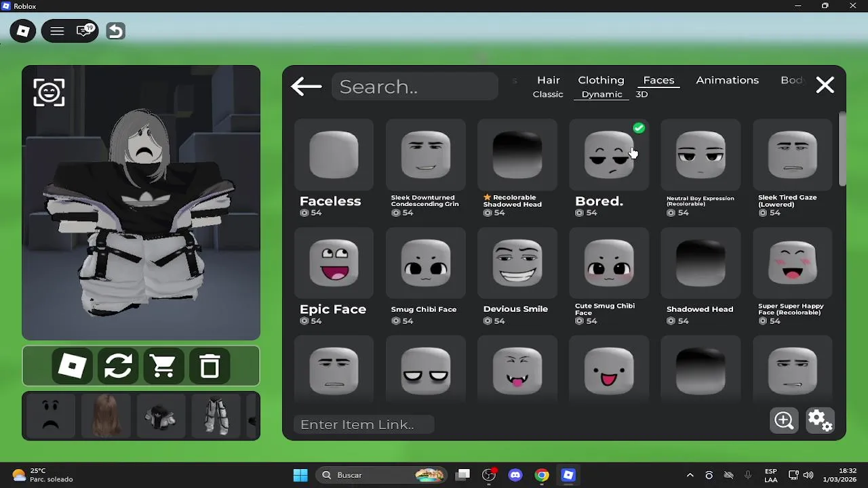Click the catalog vertical scrollbar
Screen dimensions: 868x488
(842, 149)
